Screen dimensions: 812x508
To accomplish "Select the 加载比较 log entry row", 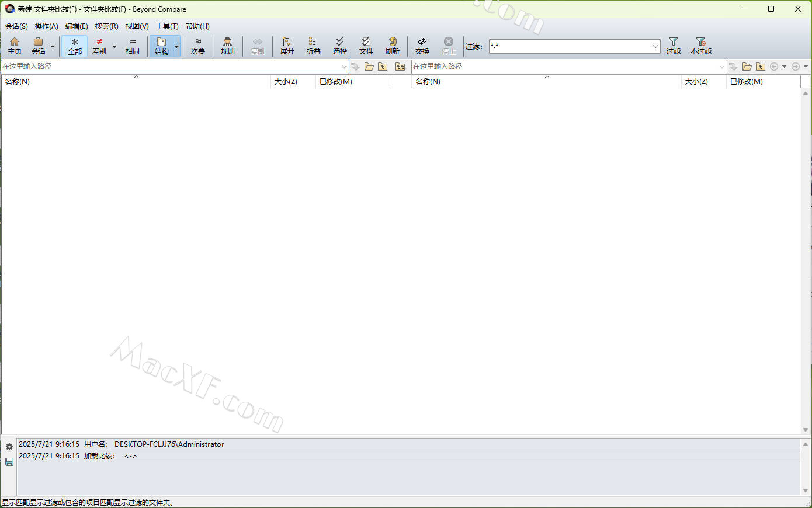I will 408,456.
